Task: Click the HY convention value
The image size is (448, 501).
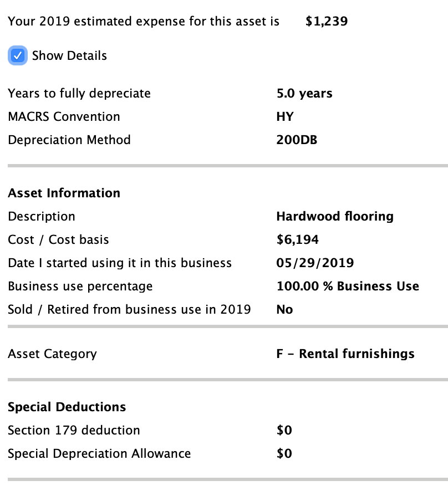Action: point(285,116)
